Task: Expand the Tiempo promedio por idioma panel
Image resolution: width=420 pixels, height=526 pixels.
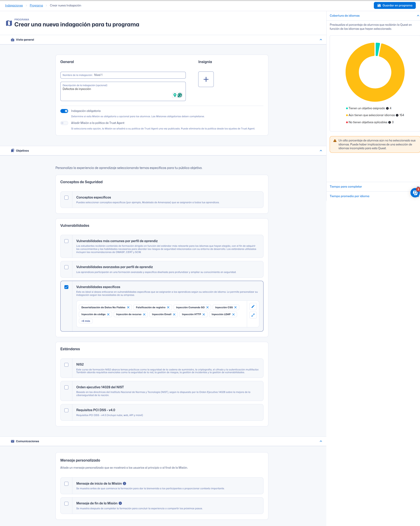Action: (x=349, y=196)
